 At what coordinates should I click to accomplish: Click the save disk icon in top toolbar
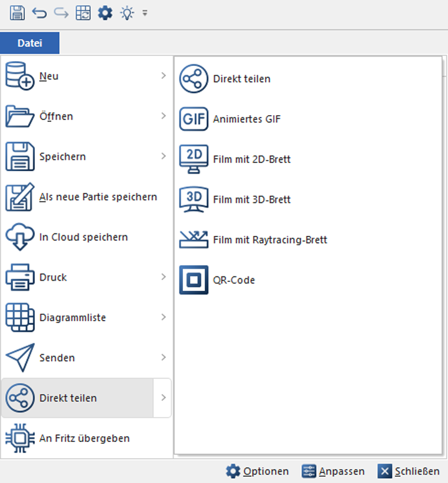pyautogui.click(x=17, y=12)
